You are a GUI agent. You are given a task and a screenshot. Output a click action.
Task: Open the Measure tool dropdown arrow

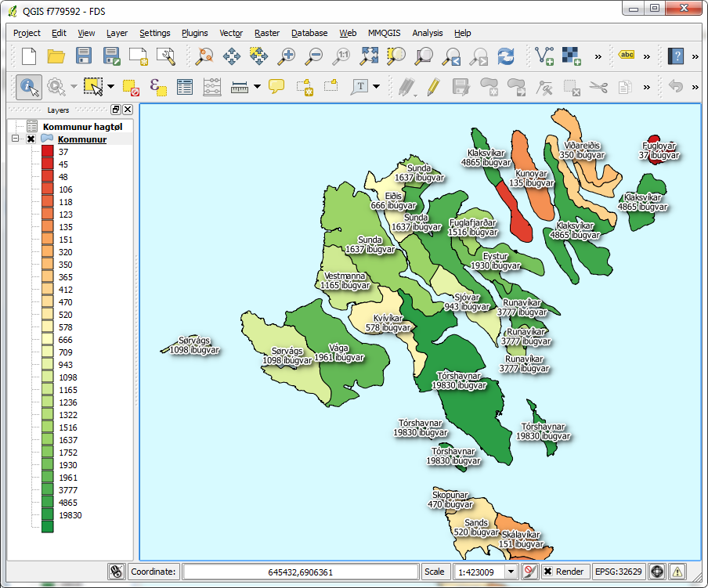[257, 86]
